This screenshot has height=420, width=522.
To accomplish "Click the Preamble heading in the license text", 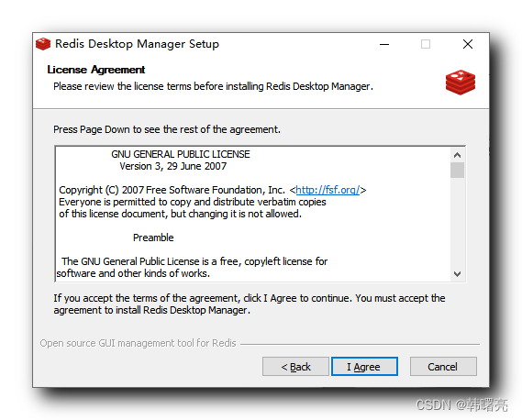I will coord(153,238).
